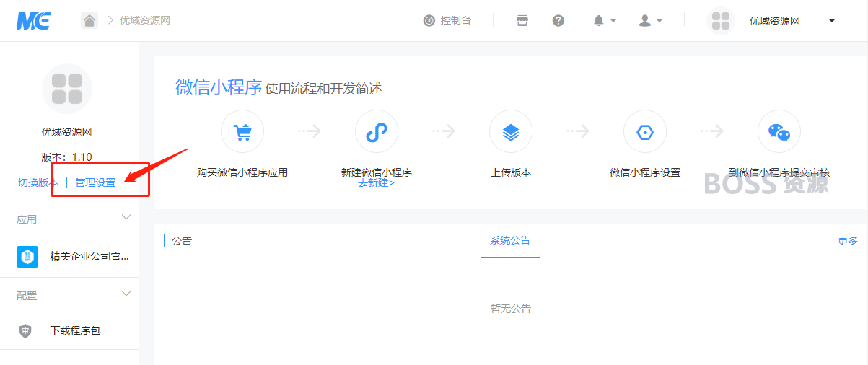Click sidebar 优域资源网 name text
The height and width of the screenshot is (365, 868).
[x=67, y=133]
